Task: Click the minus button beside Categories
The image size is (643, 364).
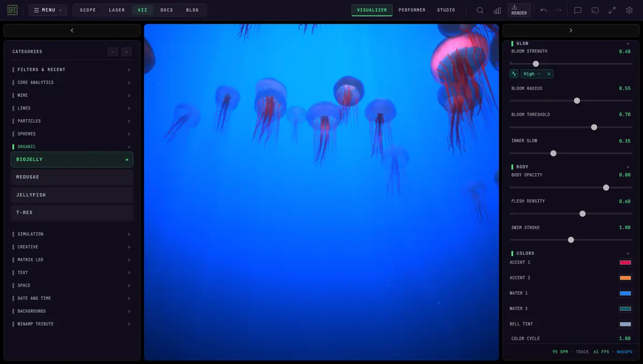Action: 113,52
